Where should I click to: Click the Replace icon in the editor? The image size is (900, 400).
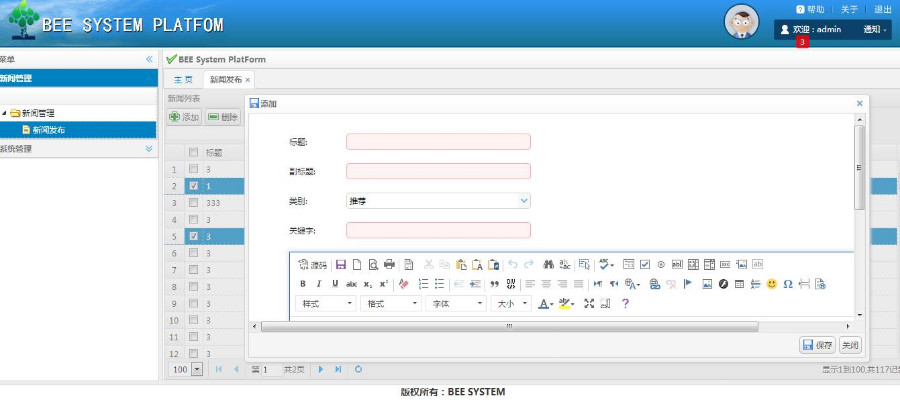coord(565,265)
